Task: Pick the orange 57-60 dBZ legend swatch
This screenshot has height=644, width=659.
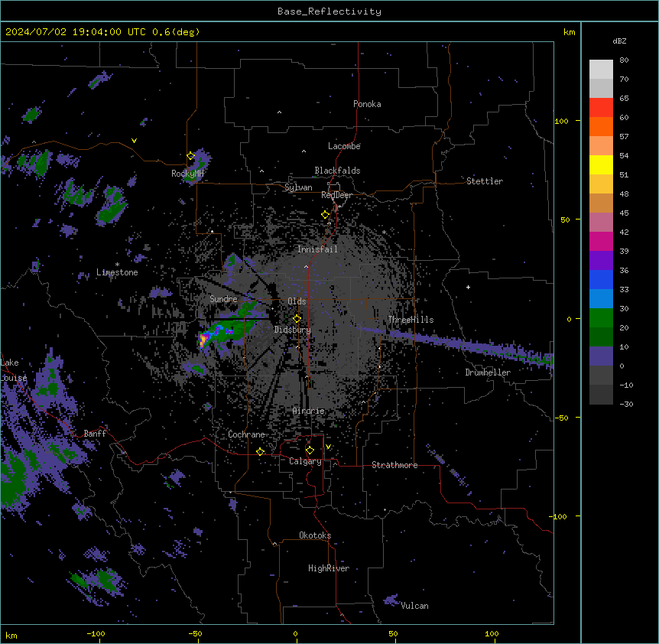Action: pyautogui.click(x=601, y=126)
